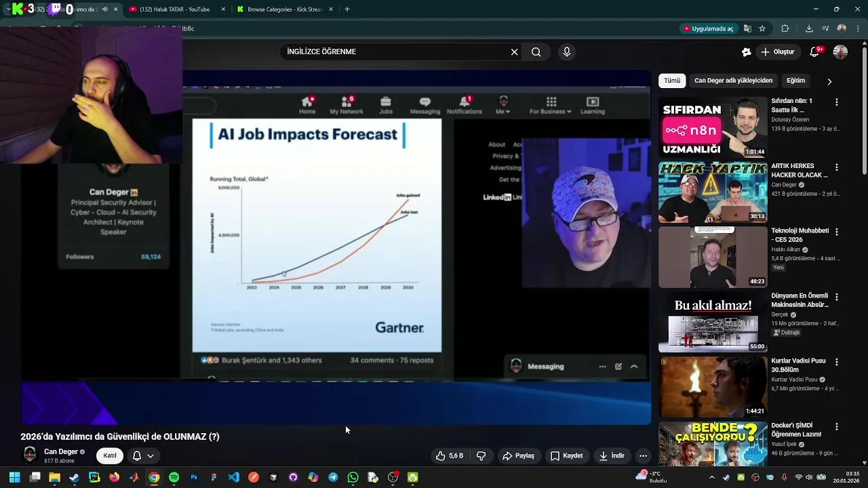Open options menu for Sıfırdan n8n video

[x=837, y=102]
